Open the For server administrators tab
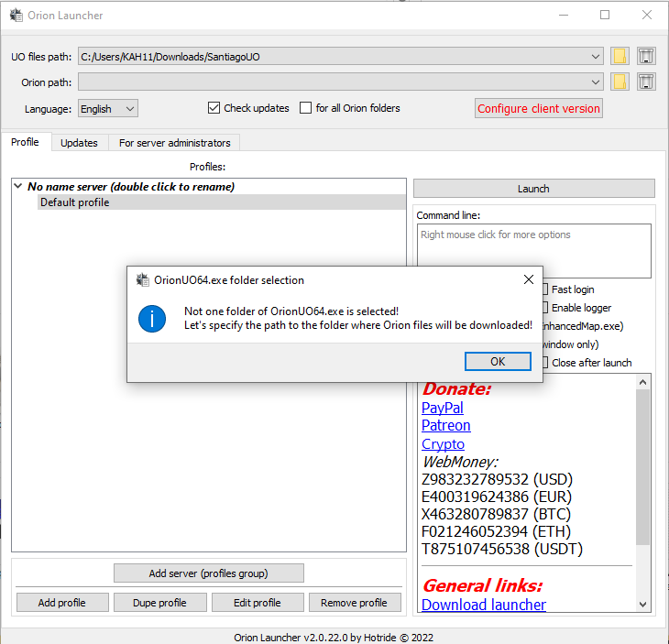Image resolution: width=669 pixels, height=644 pixels. point(174,143)
